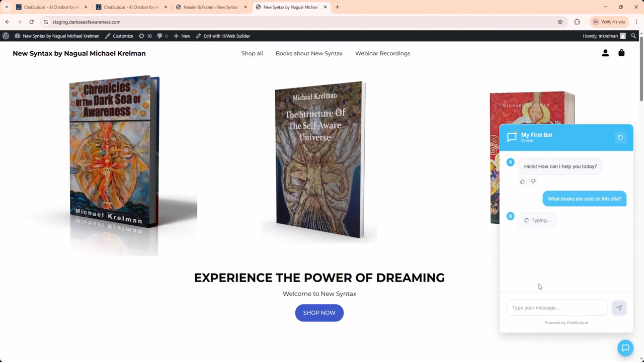Screen dimensions: 644x362
Task: Open the Webinar Recordings link
Action: [382, 53]
